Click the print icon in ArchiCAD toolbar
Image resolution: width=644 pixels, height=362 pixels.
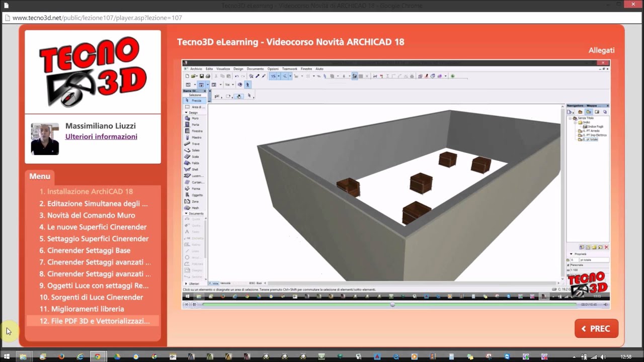pos(208,76)
